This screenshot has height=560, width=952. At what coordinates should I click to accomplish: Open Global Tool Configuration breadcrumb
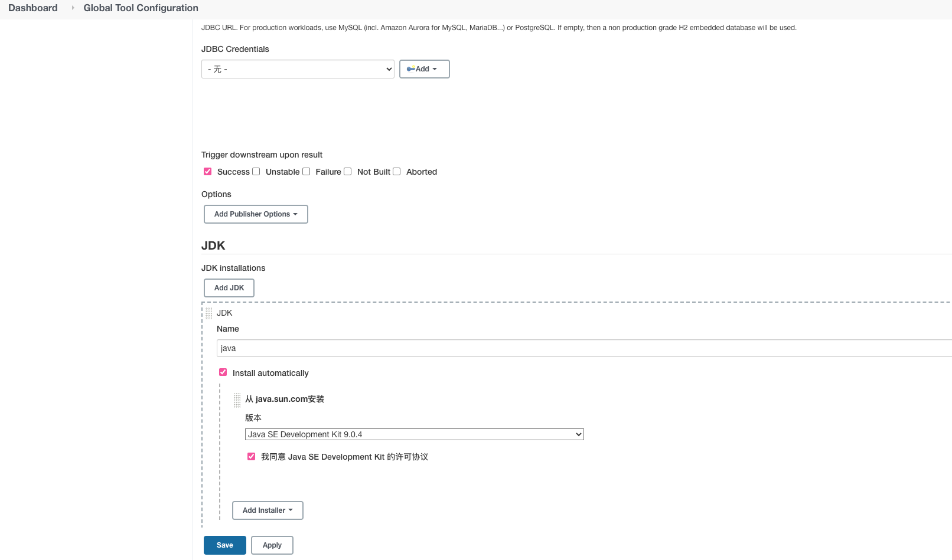pyautogui.click(x=141, y=8)
